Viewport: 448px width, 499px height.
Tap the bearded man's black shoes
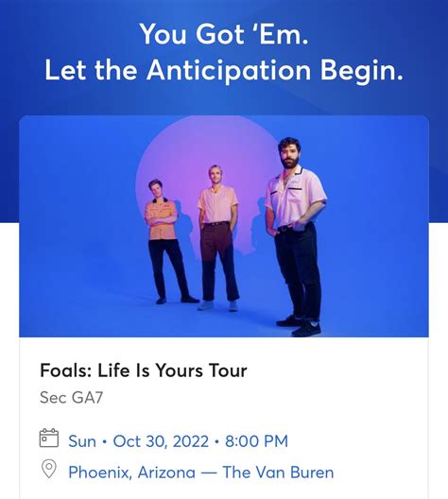pyautogui.click(x=299, y=325)
